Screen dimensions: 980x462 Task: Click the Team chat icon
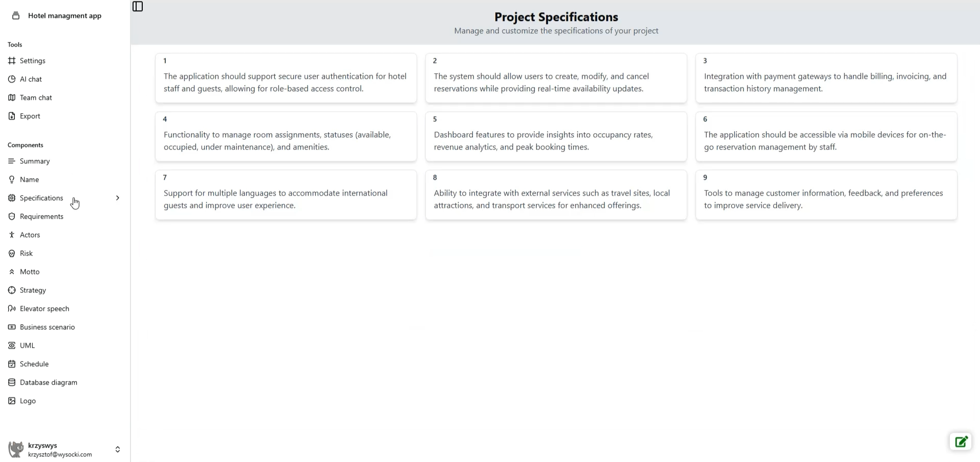tap(12, 98)
